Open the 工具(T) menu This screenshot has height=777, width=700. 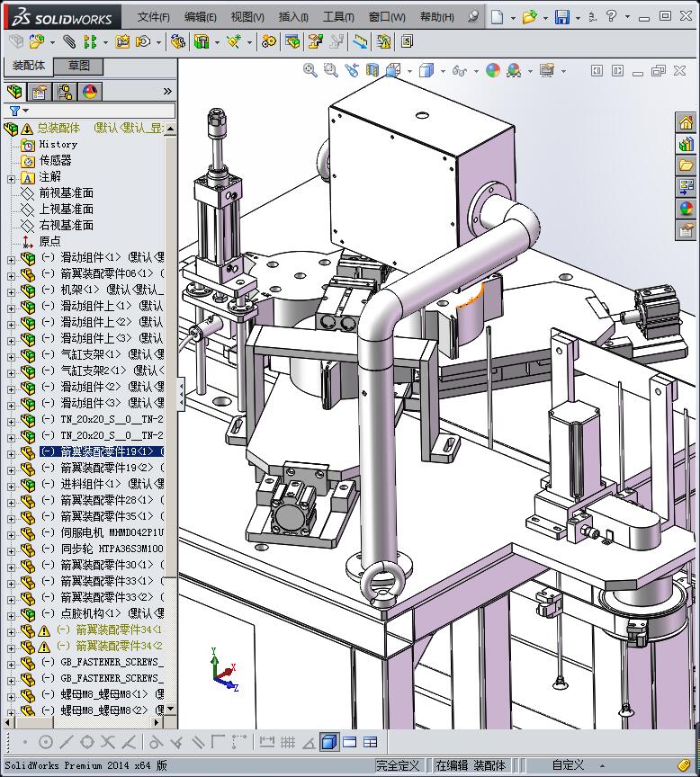click(338, 17)
